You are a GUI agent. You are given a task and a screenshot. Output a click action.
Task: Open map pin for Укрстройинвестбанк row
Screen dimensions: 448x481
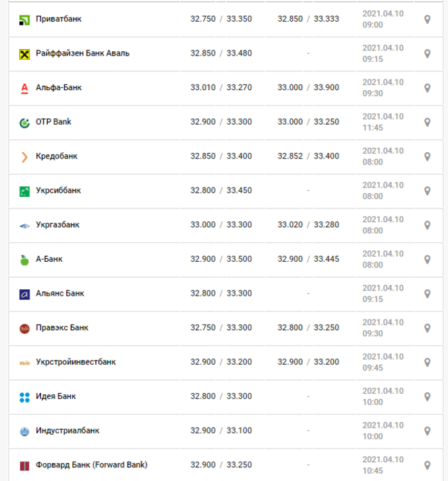[x=427, y=363]
